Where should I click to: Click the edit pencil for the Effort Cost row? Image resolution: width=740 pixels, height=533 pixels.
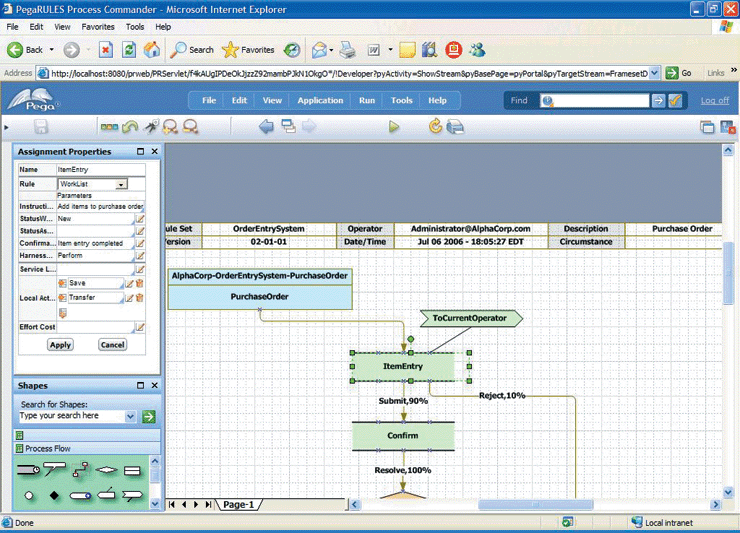pyautogui.click(x=140, y=327)
